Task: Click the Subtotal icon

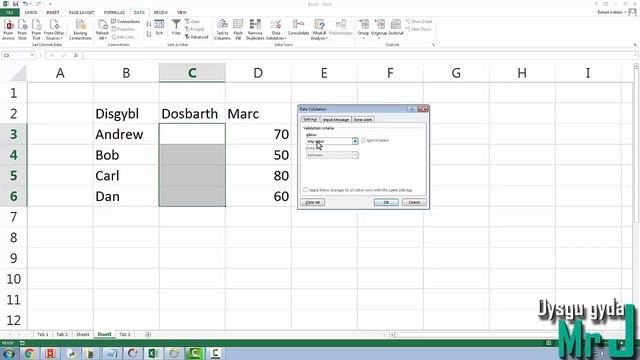Action: click(x=396, y=28)
